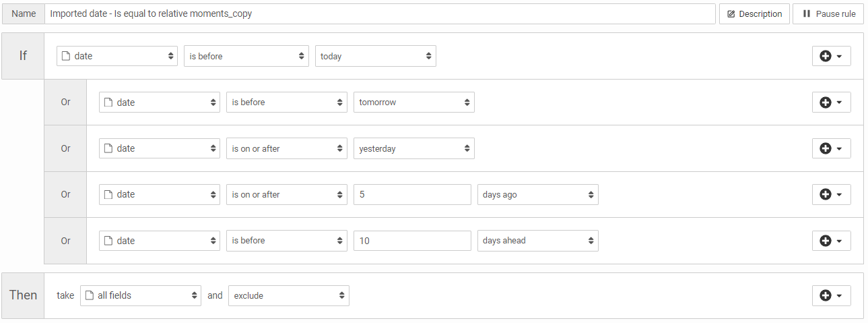Expand the 'days ago' unit dropdown
The width and height of the screenshot is (868, 323).
tap(537, 194)
